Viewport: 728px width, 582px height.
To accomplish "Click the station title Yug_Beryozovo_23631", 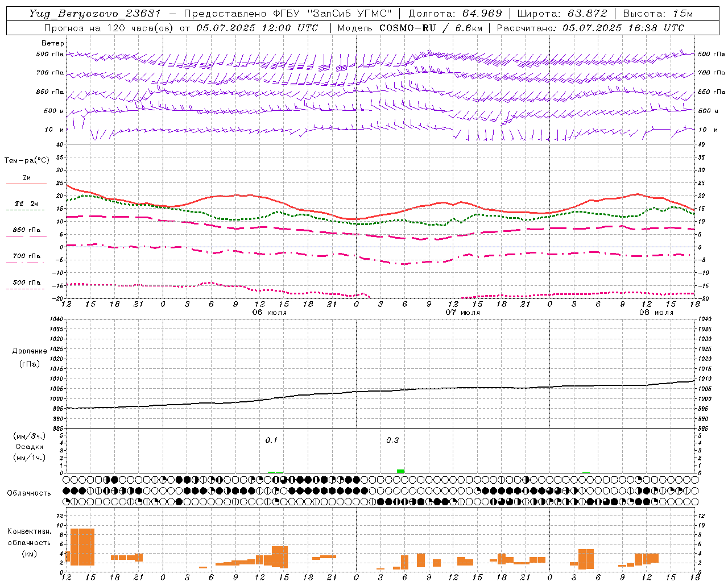I will point(95,14).
